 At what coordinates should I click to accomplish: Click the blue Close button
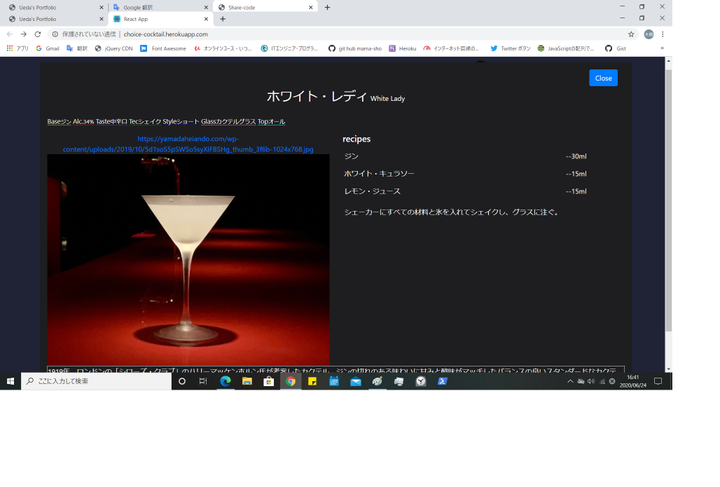[x=603, y=78]
